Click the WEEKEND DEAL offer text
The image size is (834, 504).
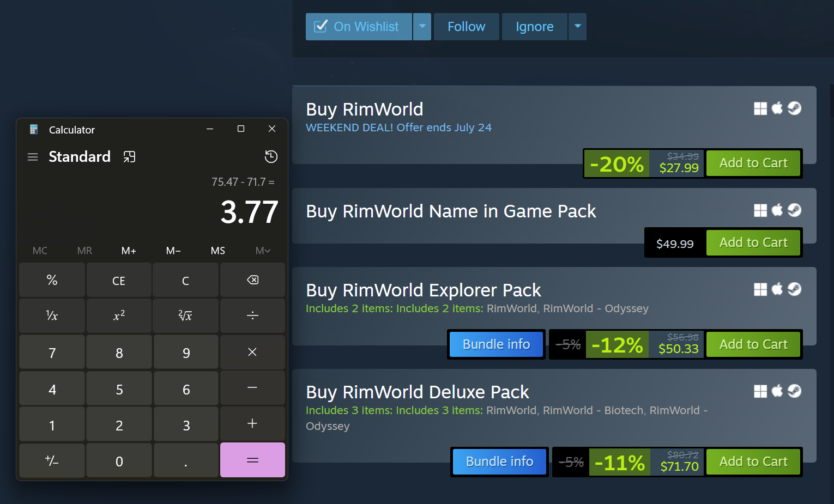click(x=398, y=127)
